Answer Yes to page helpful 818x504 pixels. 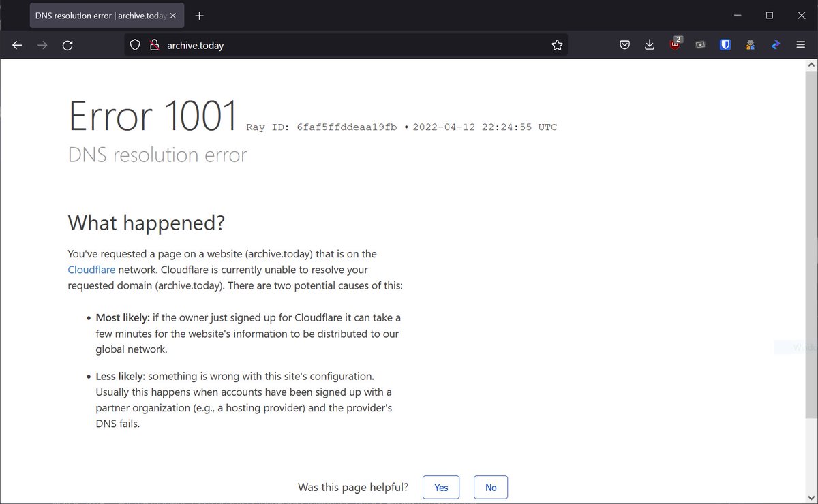441,488
